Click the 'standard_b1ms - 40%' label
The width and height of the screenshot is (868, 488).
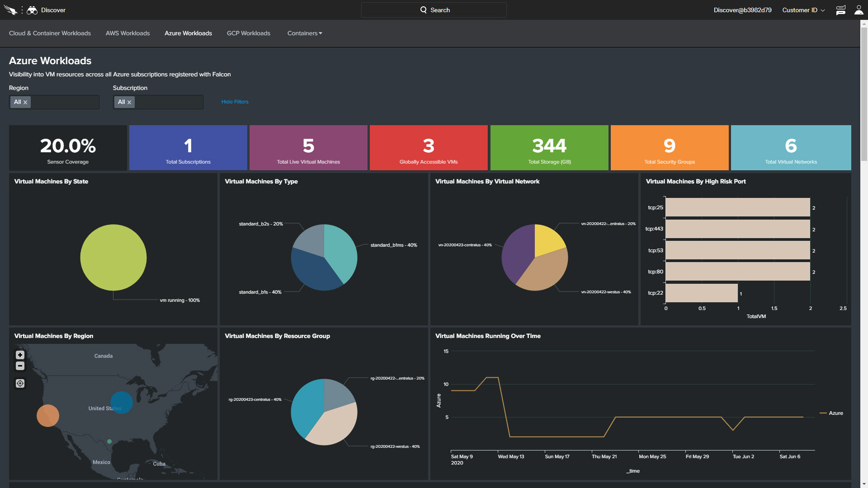click(x=394, y=245)
